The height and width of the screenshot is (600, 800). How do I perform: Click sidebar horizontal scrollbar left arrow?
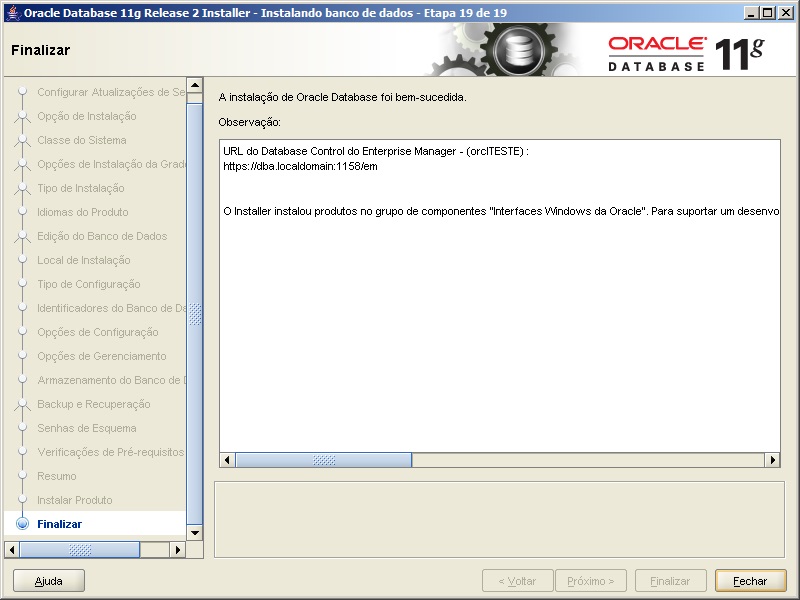point(12,550)
